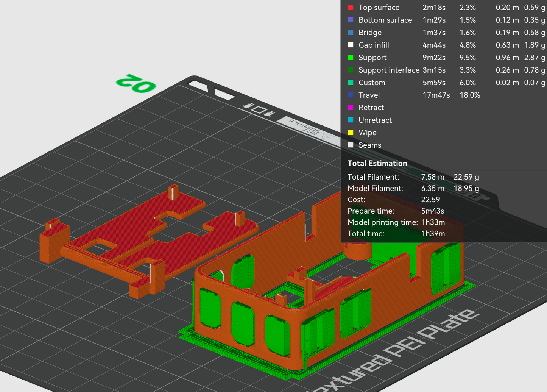The image size is (547, 392).
Task: Toggle Bottom surface line type visibility
Action: [385, 20]
